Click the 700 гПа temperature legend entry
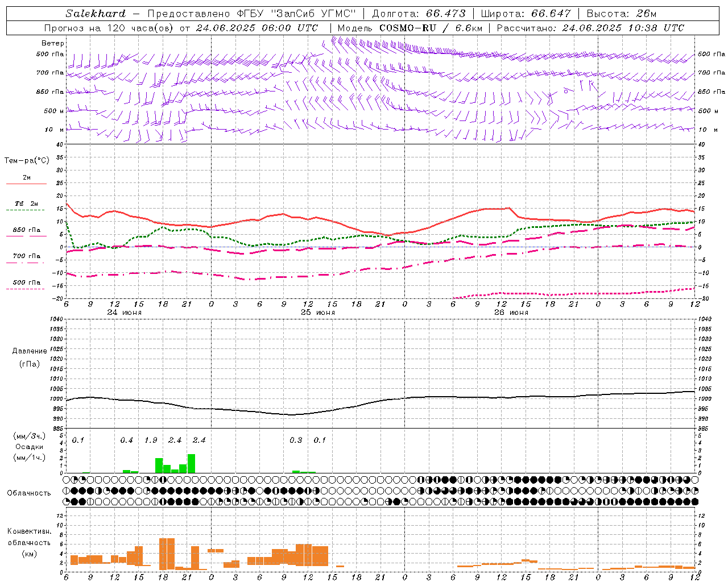 coord(27,256)
